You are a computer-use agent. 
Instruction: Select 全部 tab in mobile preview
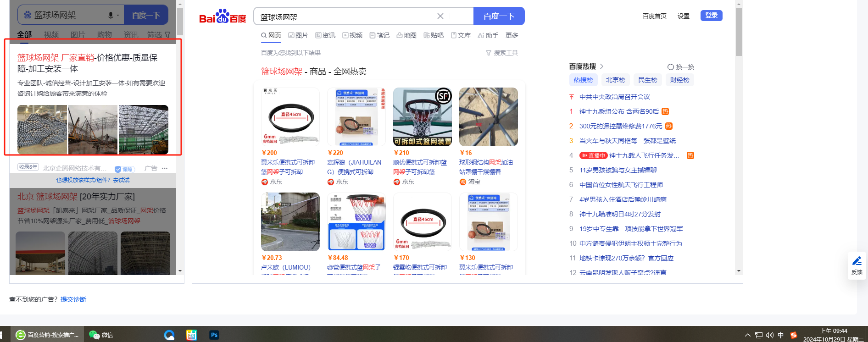coord(24,35)
